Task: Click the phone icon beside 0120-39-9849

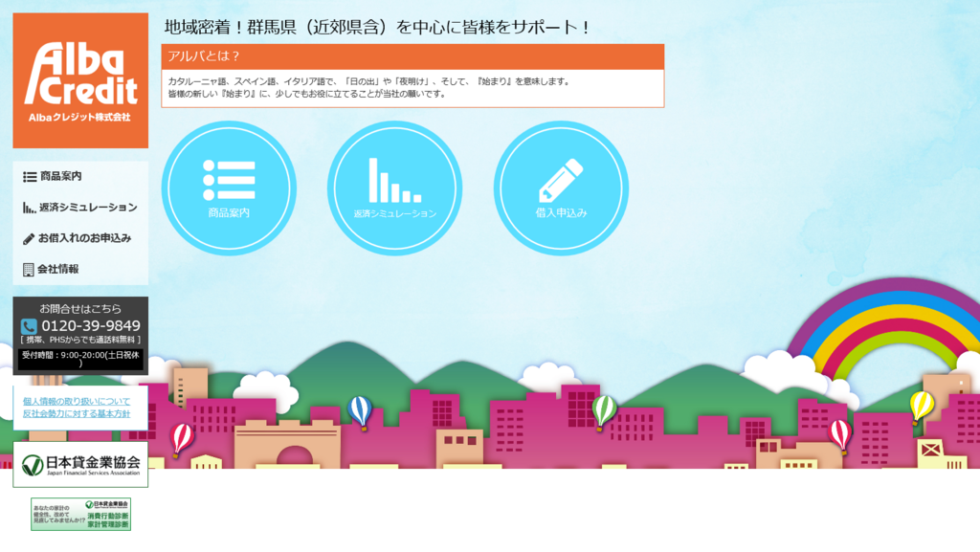Action: click(x=29, y=326)
